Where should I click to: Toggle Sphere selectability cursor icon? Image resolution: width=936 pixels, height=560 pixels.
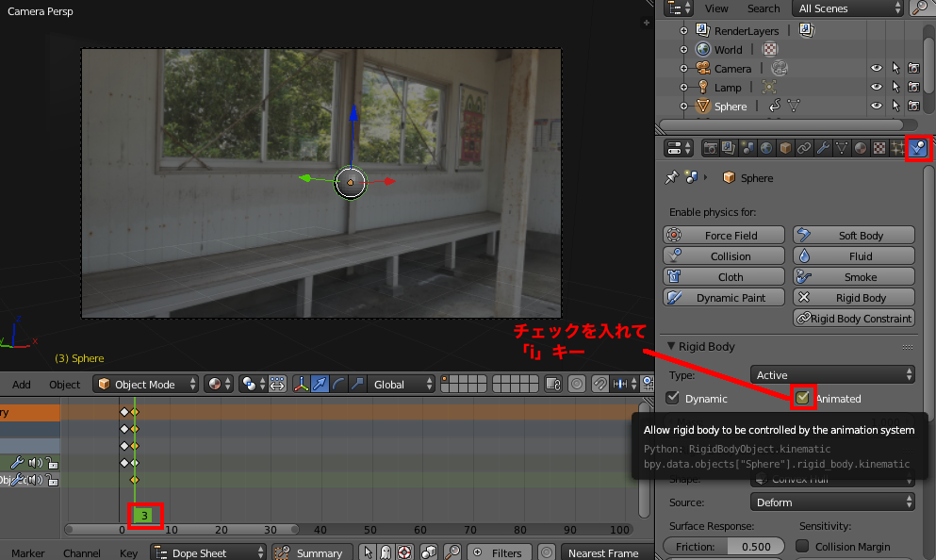click(895, 106)
